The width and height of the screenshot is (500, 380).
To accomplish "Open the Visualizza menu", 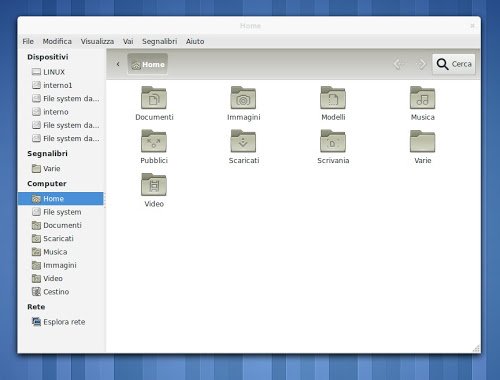I will point(97,41).
